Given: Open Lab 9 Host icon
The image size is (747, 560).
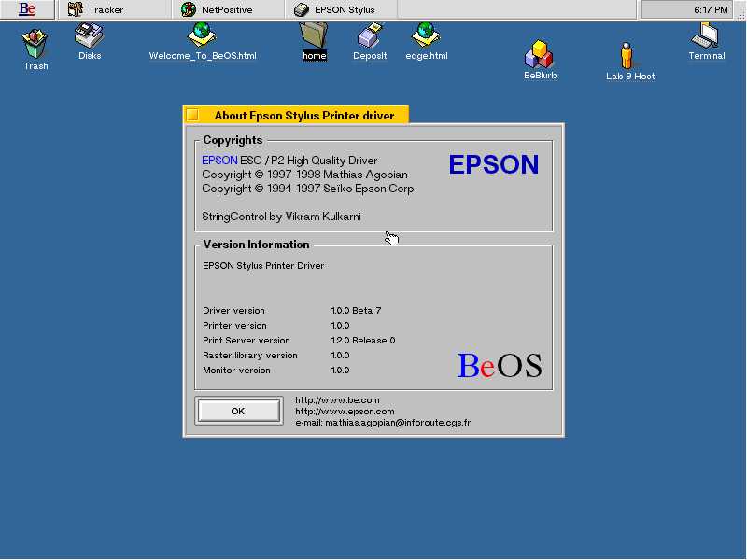Looking at the screenshot, I should pos(627,56).
